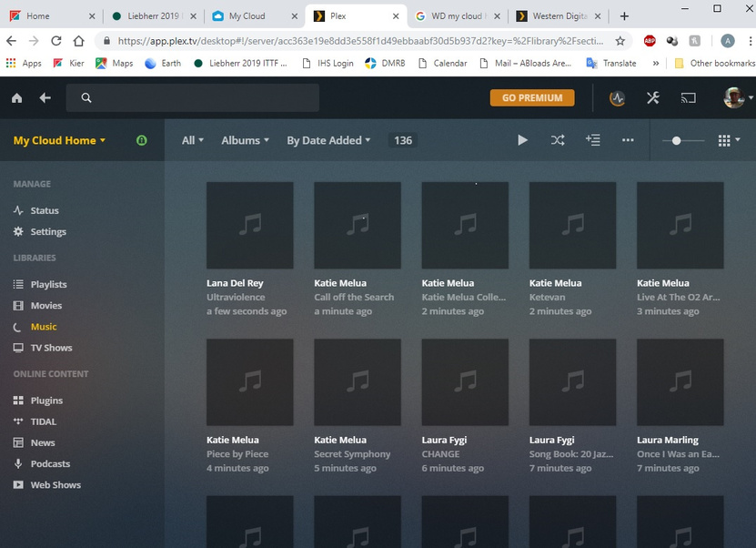
Task: Switch to the My Cloud browser tab
Action: click(x=255, y=15)
